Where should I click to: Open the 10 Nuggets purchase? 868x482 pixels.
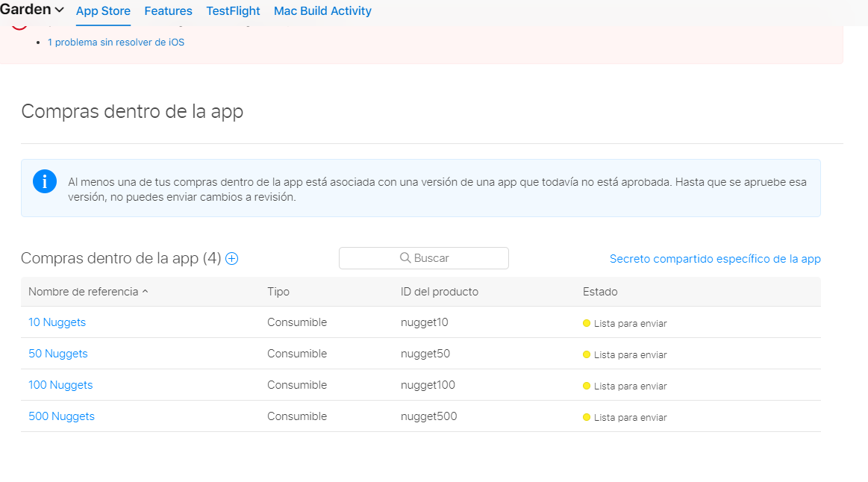point(57,322)
